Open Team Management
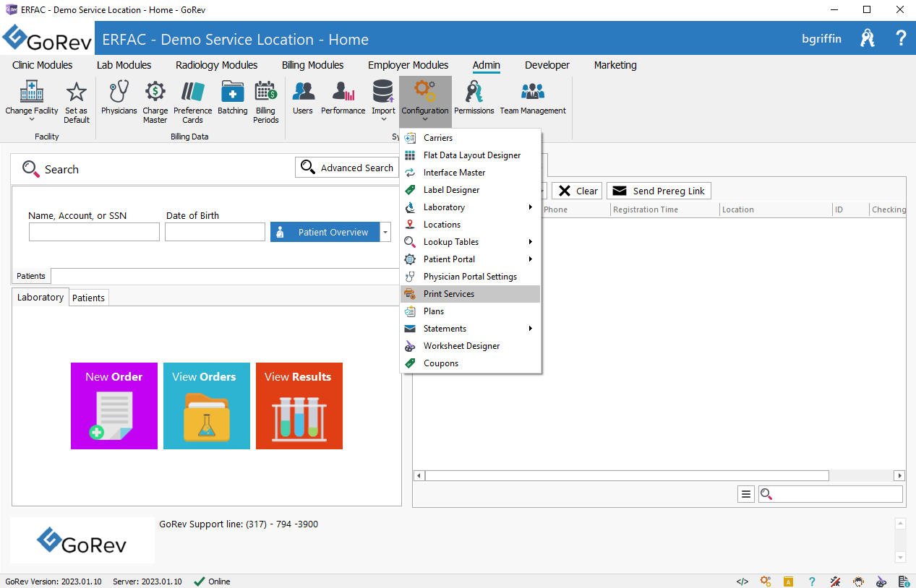The image size is (916, 588). pyautogui.click(x=533, y=98)
